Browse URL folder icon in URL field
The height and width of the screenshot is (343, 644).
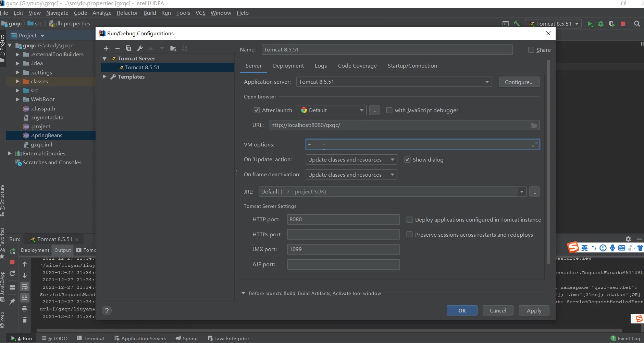click(x=534, y=125)
